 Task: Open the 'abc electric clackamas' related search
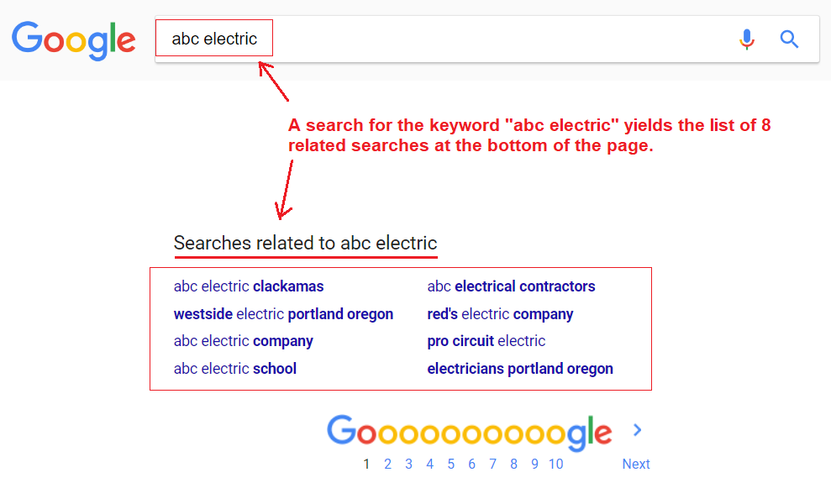pos(248,286)
